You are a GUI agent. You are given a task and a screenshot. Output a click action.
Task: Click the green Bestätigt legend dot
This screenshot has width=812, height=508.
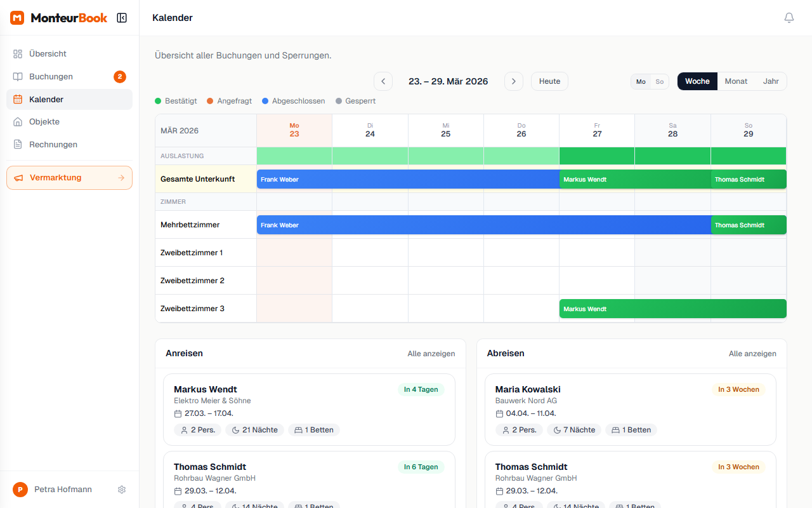pos(158,101)
